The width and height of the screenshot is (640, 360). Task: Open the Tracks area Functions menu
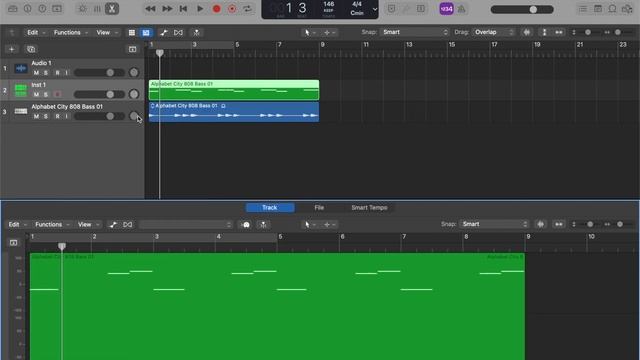(x=70, y=32)
